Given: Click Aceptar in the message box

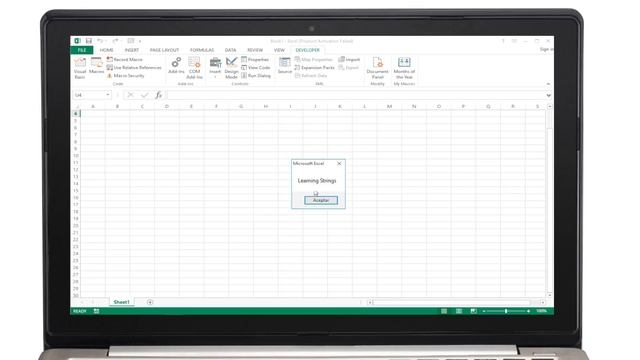Looking at the screenshot, I should tap(321, 200).
